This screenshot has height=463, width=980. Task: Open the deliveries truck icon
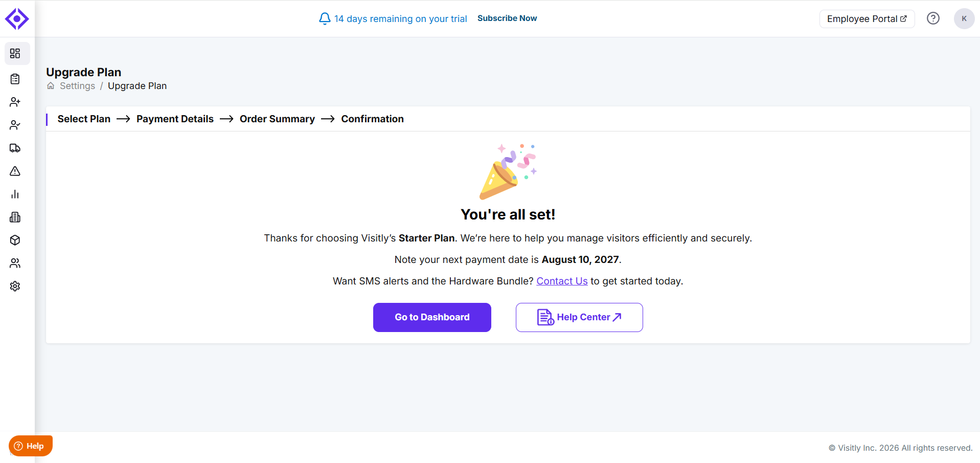point(15,148)
